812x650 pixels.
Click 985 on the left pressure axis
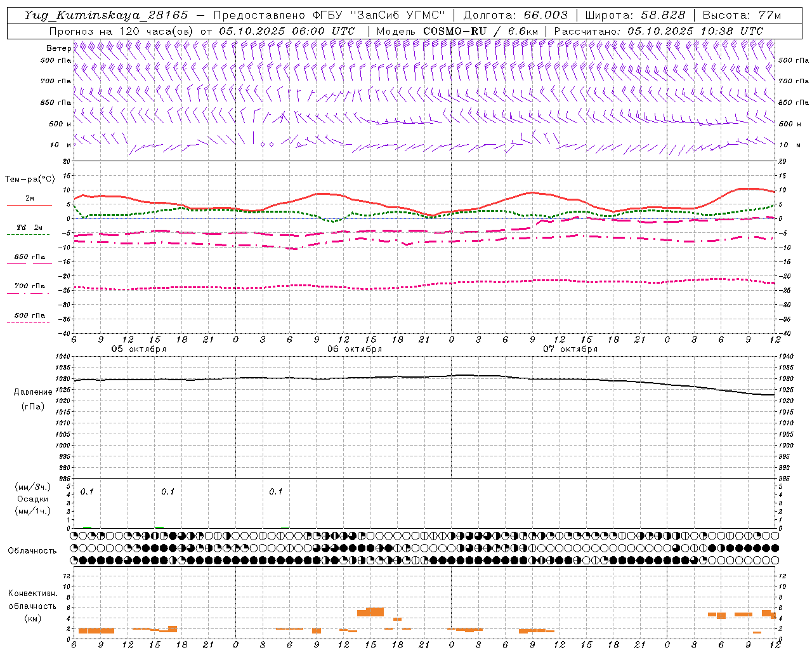pyautogui.click(x=65, y=479)
